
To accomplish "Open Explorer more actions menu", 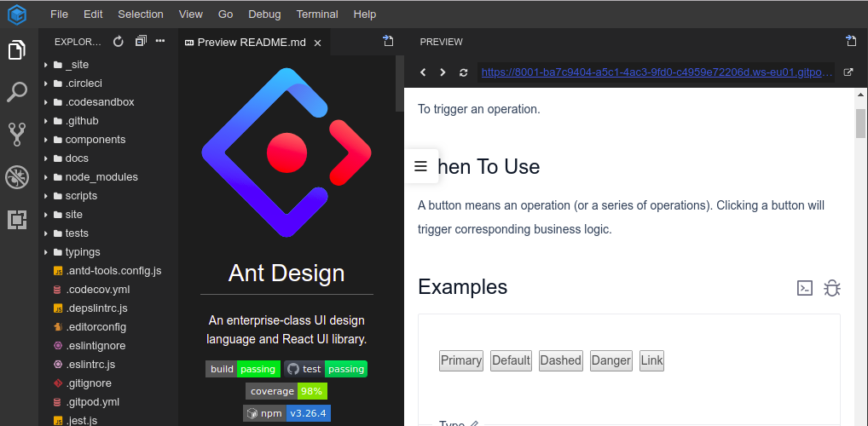I will pos(160,41).
